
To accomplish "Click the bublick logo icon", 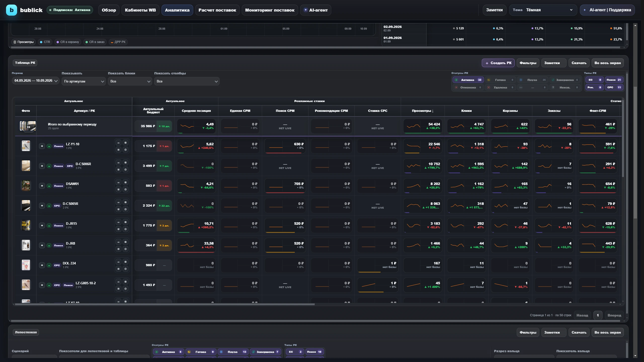I will tap(11, 10).
